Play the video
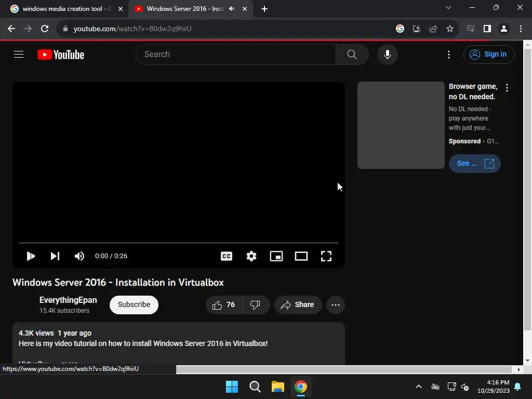 31,256
